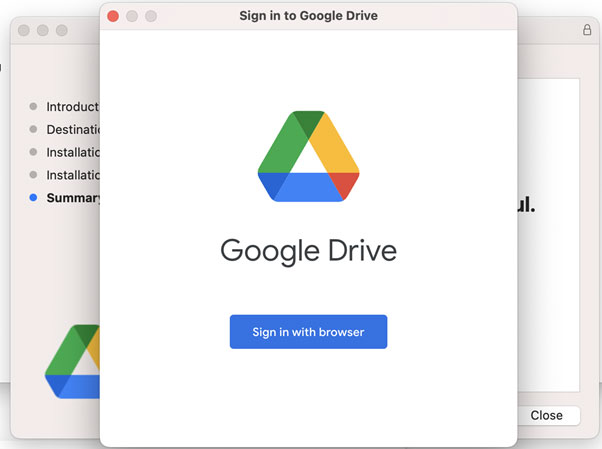
Task: Click the Sign in with browser button
Action: (x=308, y=332)
